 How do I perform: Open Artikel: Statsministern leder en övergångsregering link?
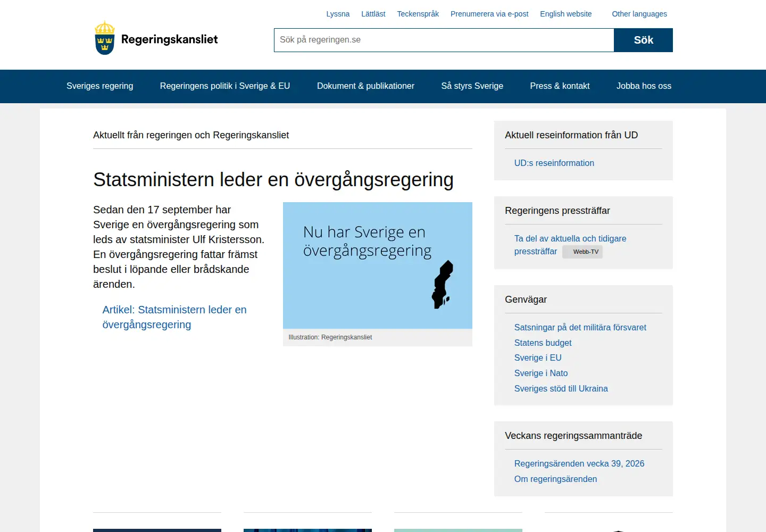coord(174,317)
